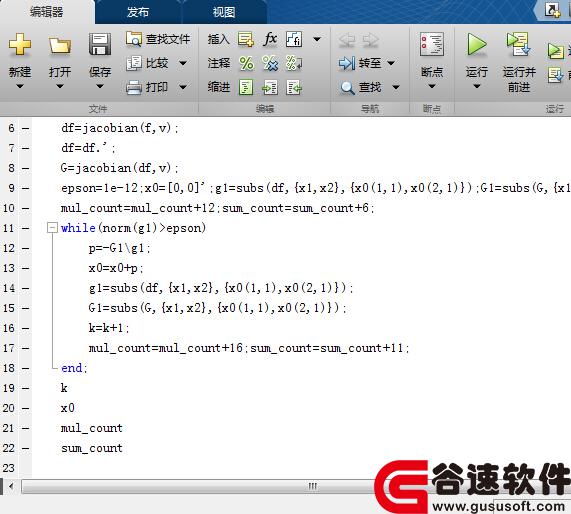Click 'x0=x0+p;' on line 13
This screenshot has height=514, width=571.
tap(116, 268)
